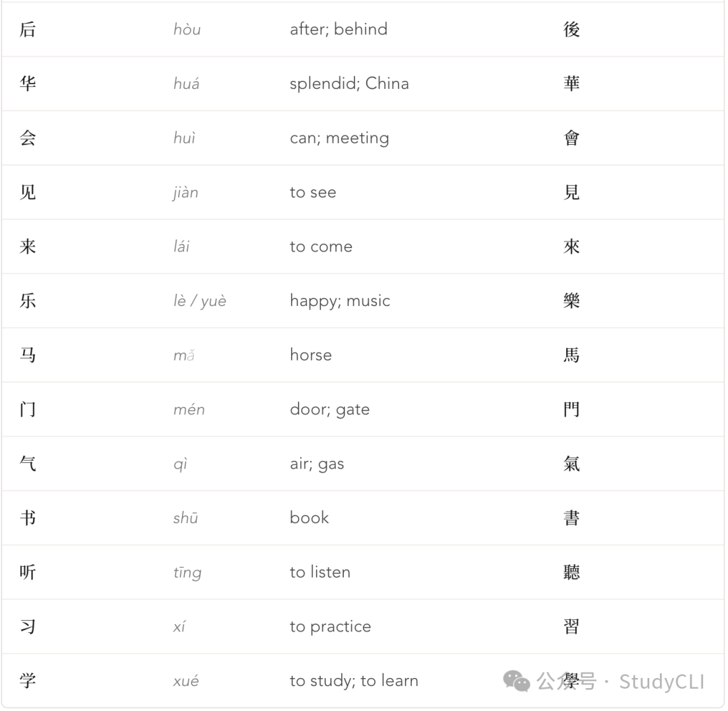728x711 pixels.
Task: Select traditional character 樂
Action: tap(572, 301)
